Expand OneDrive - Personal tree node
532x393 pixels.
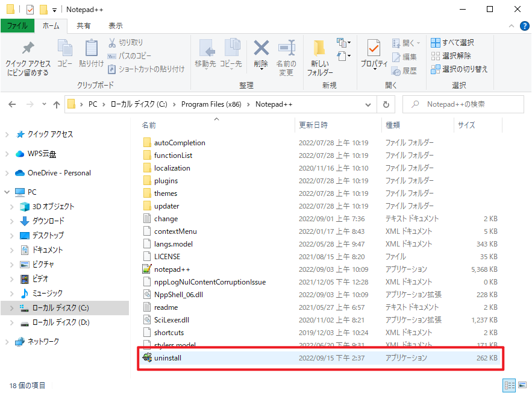(x=7, y=173)
